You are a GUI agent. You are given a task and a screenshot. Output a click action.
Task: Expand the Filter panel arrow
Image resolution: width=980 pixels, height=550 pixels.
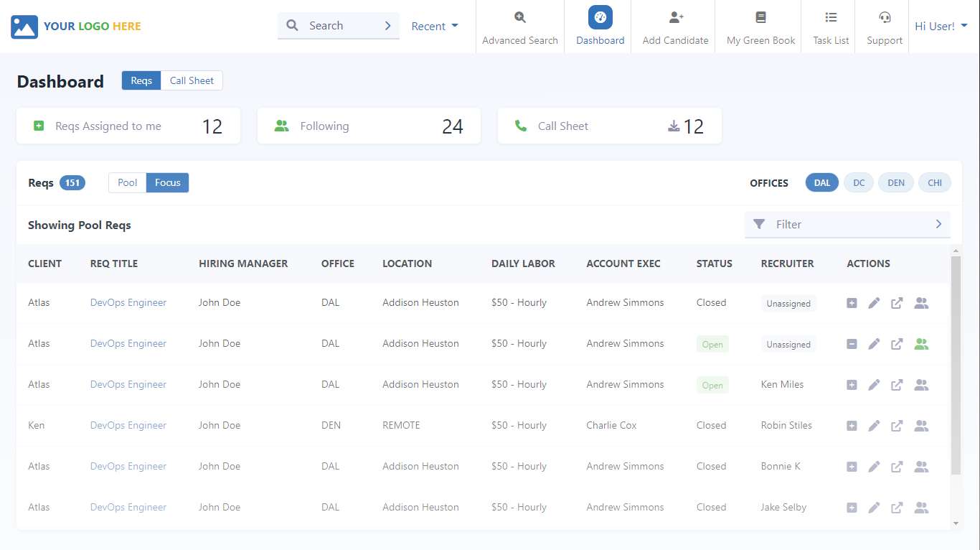[x=938, y=225]
